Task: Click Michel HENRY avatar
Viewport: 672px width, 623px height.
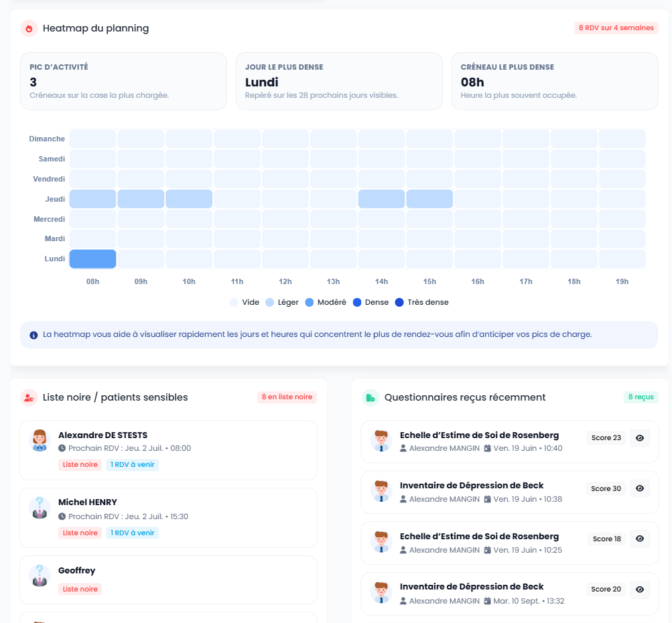Action: tap(40, 508)
